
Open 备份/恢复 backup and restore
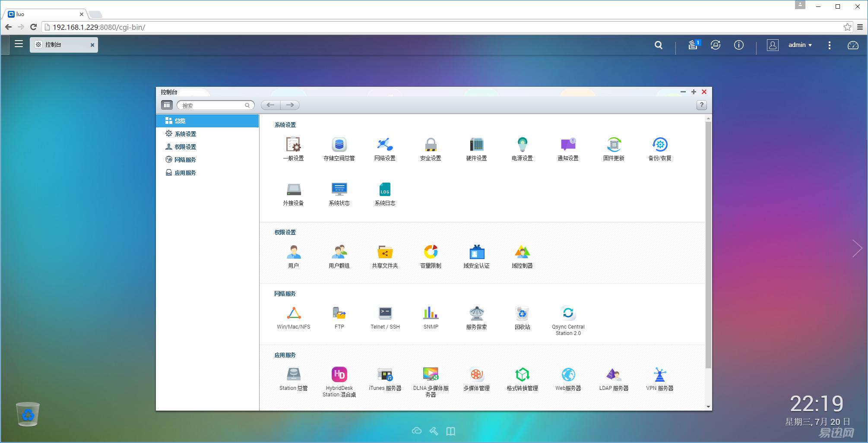(x=660, y=149)
